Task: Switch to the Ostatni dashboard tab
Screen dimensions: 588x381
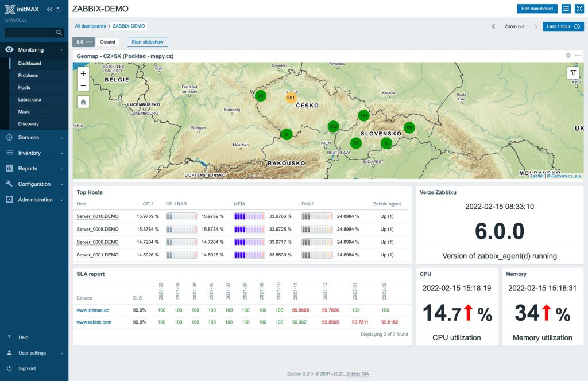Action: coord(107,42)
